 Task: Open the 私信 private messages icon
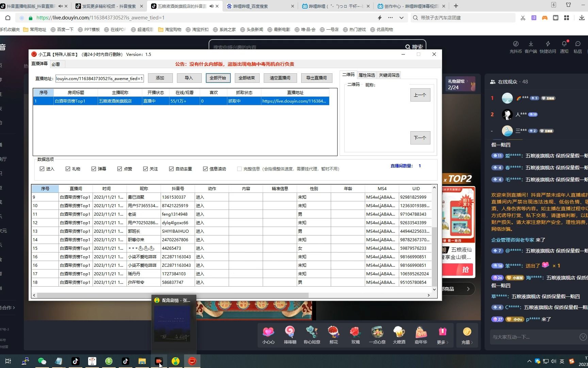click(578, 44)
